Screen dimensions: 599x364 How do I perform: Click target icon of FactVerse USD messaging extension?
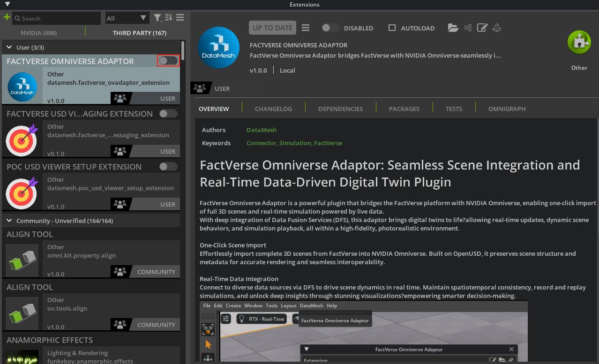tap(22, 140)
